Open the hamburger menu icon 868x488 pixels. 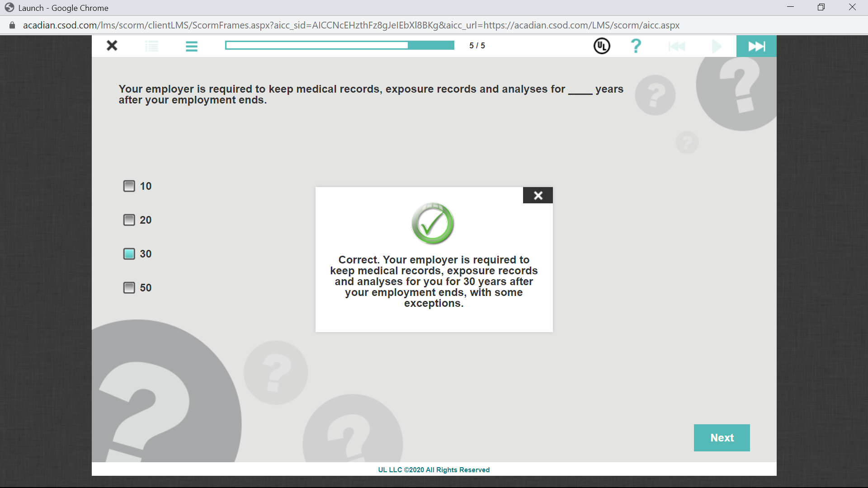192,46
